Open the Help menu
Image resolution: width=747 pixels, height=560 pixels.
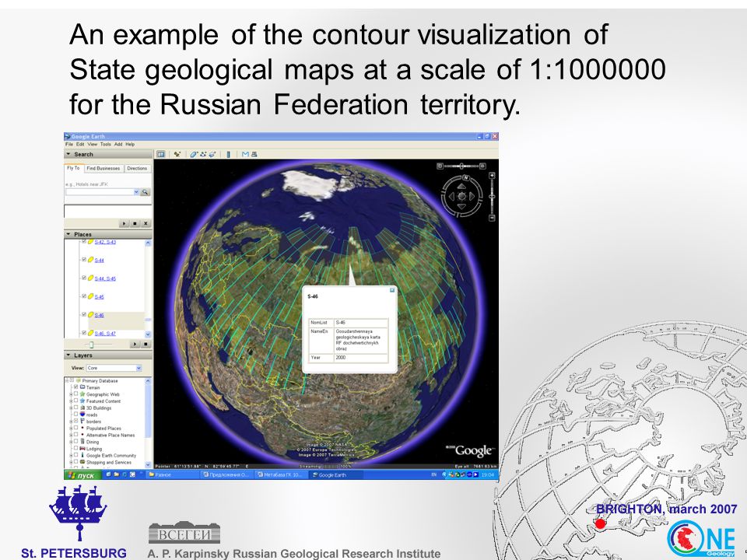pyautogui.click(x=130, y=145)
